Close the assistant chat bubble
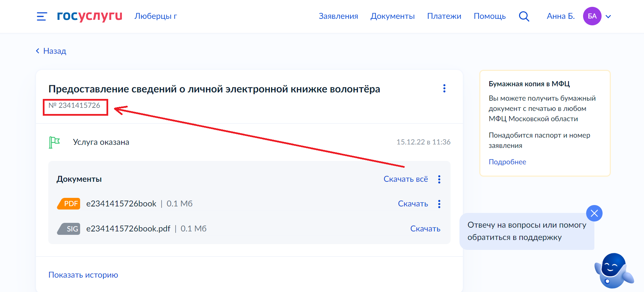The height and width of the screenshot is (292, 644). pyautogui.click(x=594, y=213)
